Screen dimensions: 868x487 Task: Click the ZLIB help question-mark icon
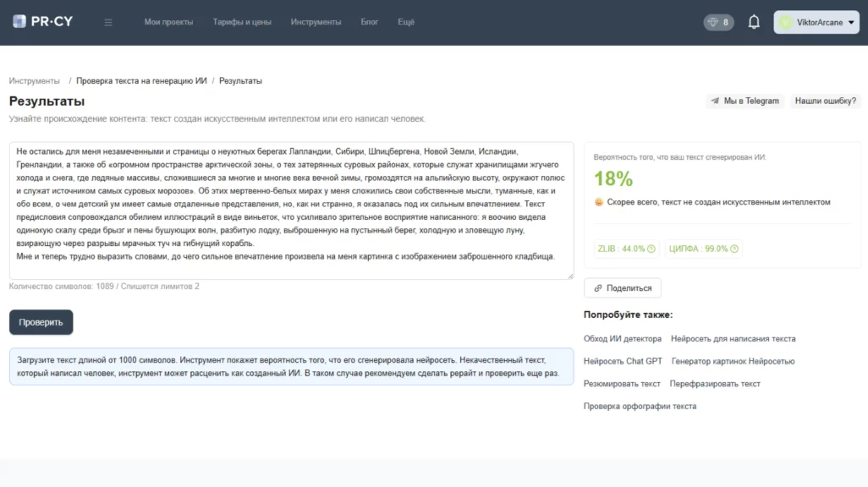[x=651, y=249]
